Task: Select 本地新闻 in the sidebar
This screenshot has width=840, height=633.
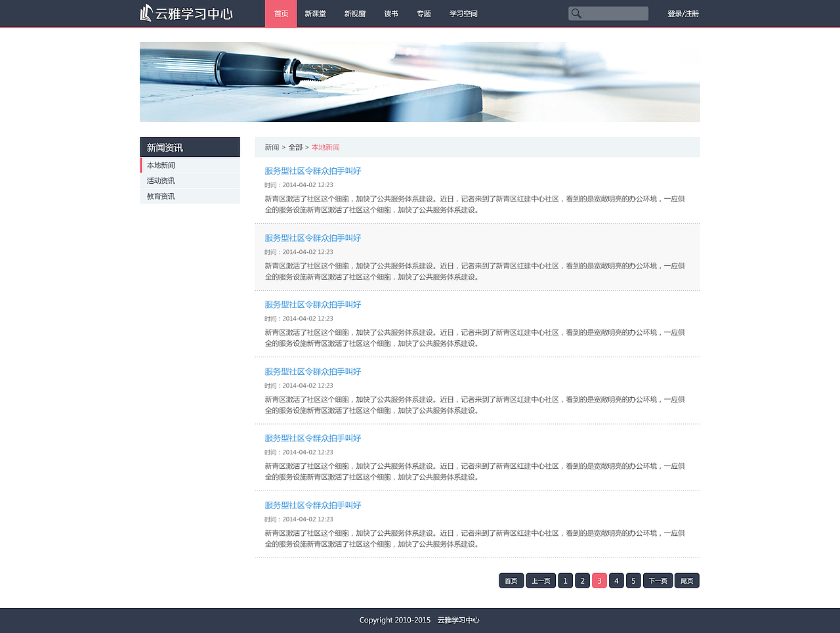Action: point(160,165)
